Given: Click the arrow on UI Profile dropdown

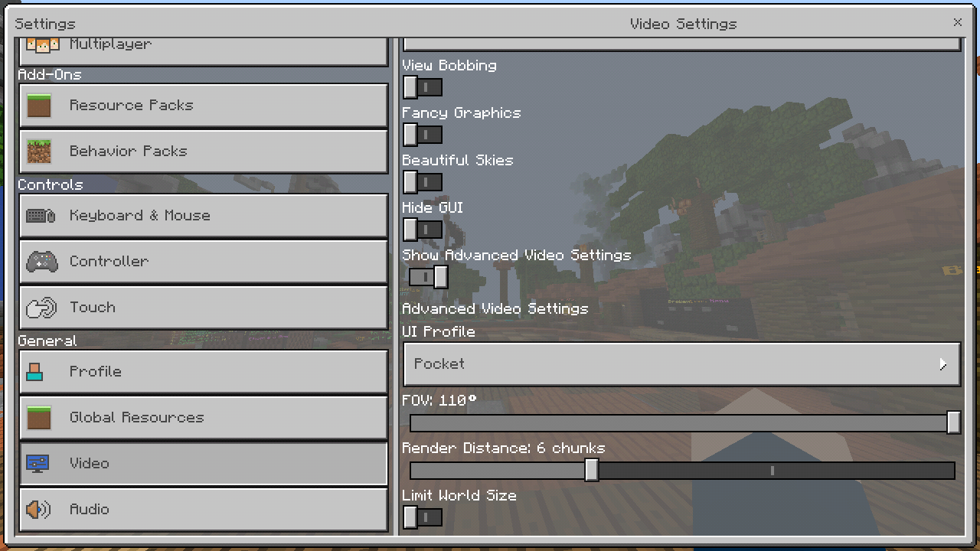Looking at the screenshot, I should pyautogui.click(x=943, y=364).
